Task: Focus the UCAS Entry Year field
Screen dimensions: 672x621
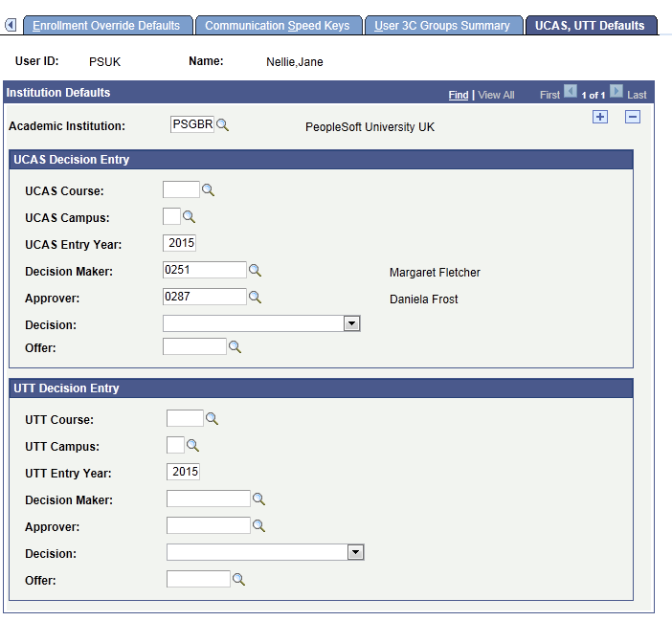Action: 180,243
